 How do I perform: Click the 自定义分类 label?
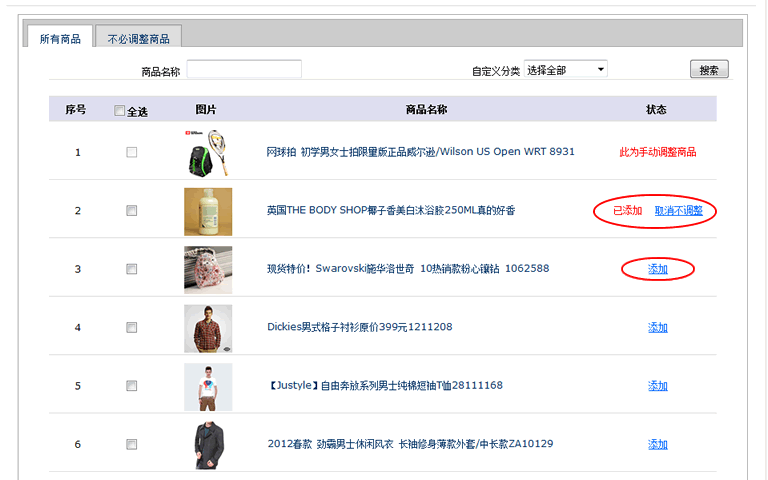coord(496,72)
